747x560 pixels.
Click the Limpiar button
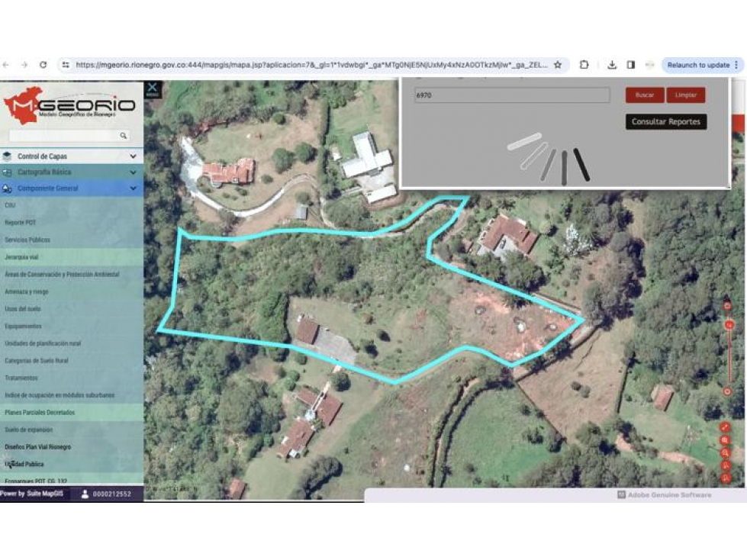pyautogui.click(x=685, y=95)
